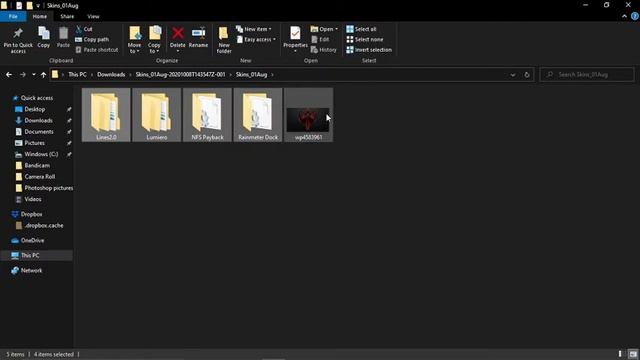Go up one folder level
Viewport: 640px width, 360px height.
click(43, 75)
